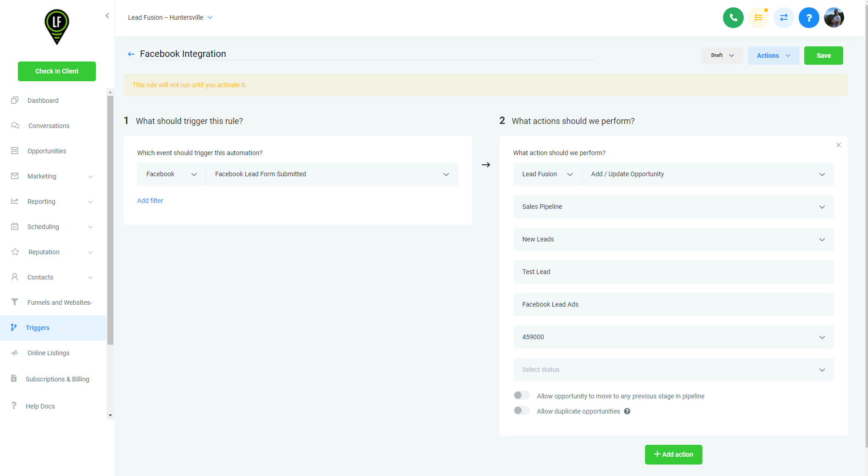Expand the Marketing submenu chevron

click(x=90, y=177)
